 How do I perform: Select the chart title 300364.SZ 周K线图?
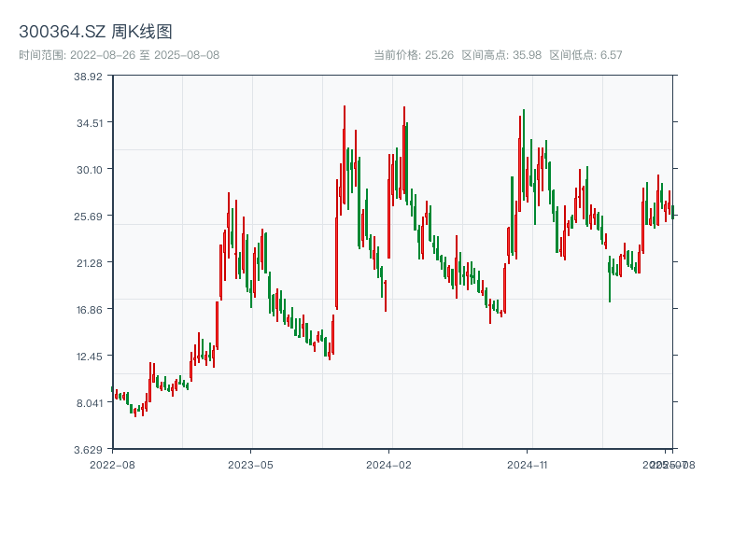tap(95, 32)
